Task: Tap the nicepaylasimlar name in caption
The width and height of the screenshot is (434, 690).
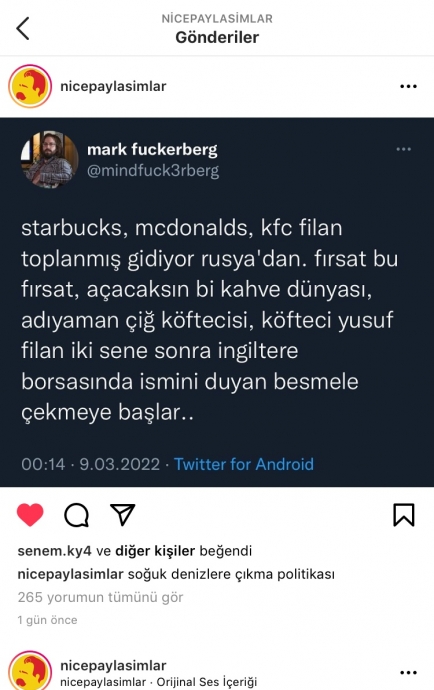Action: [70, 574]
